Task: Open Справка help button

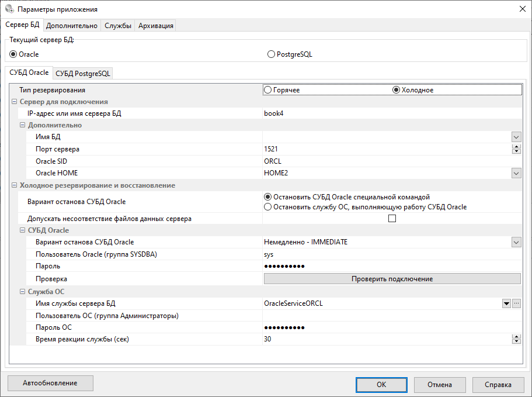Action: [498, 385]
